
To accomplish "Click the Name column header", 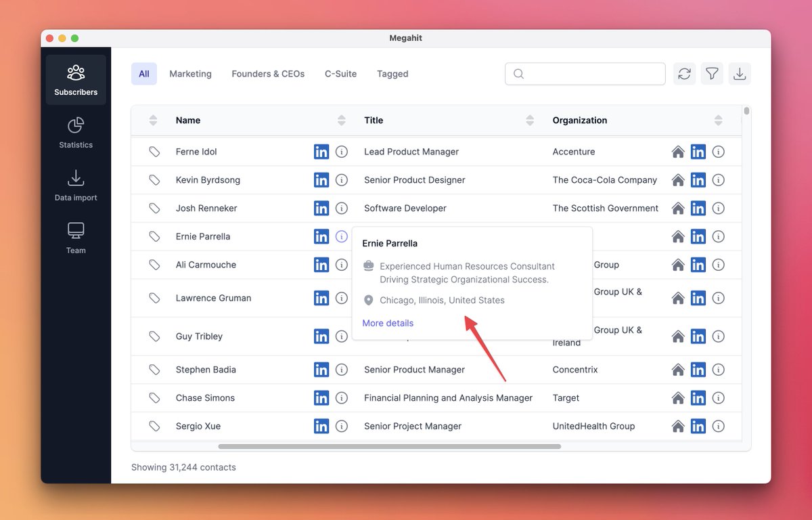I will [x=188, y=121].
